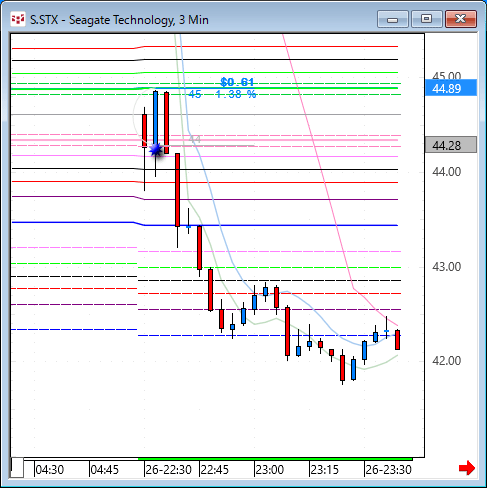
Task: Click the blue starburst marker on the chart
Action: [x=156, y=150]
